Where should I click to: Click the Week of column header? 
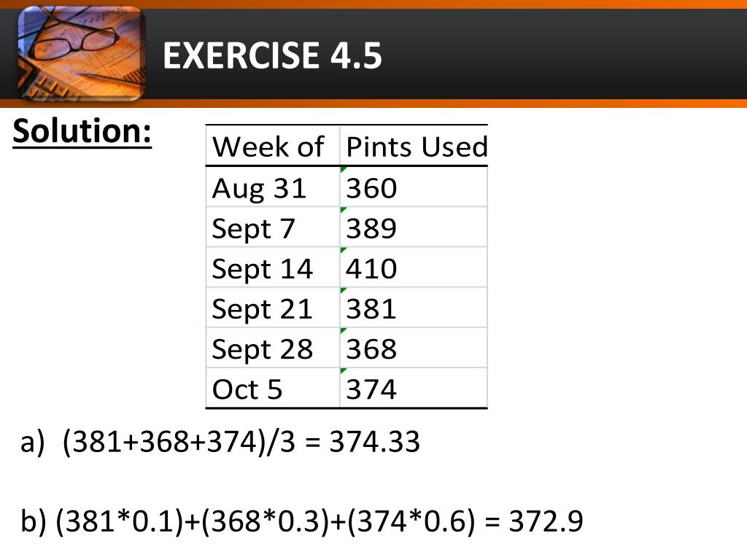273,146
